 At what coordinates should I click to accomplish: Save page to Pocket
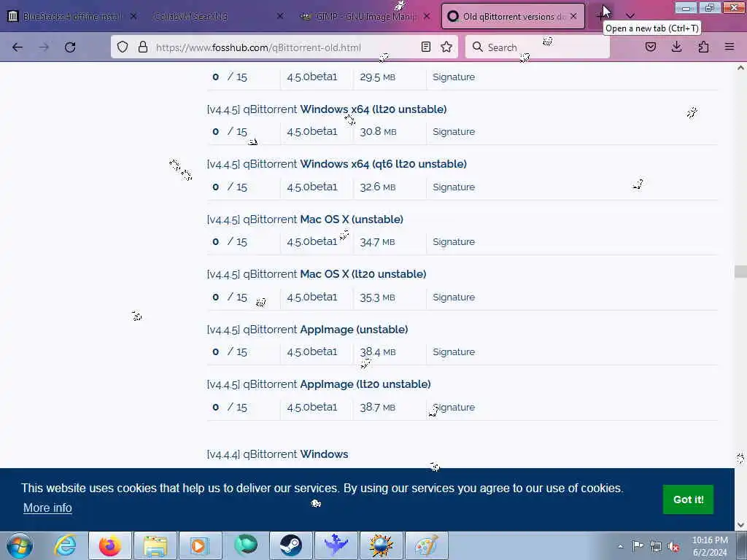651,47
